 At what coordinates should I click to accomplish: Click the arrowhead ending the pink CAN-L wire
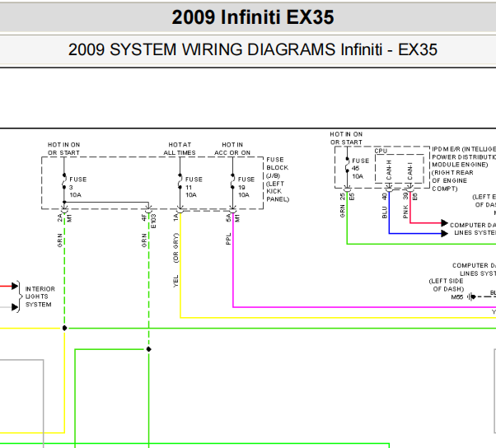click(x=444, y=223)
